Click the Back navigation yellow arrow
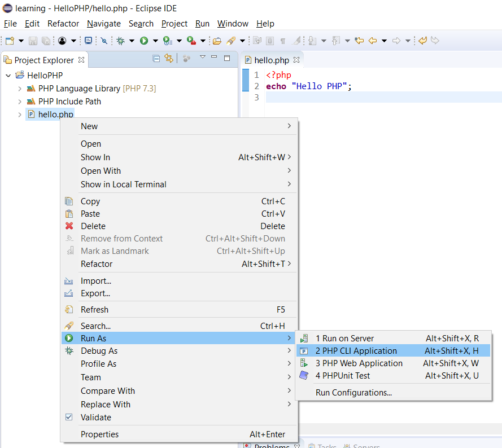This screenshot has height=448, width=502. pyautogui.click(x=372, y=41)
